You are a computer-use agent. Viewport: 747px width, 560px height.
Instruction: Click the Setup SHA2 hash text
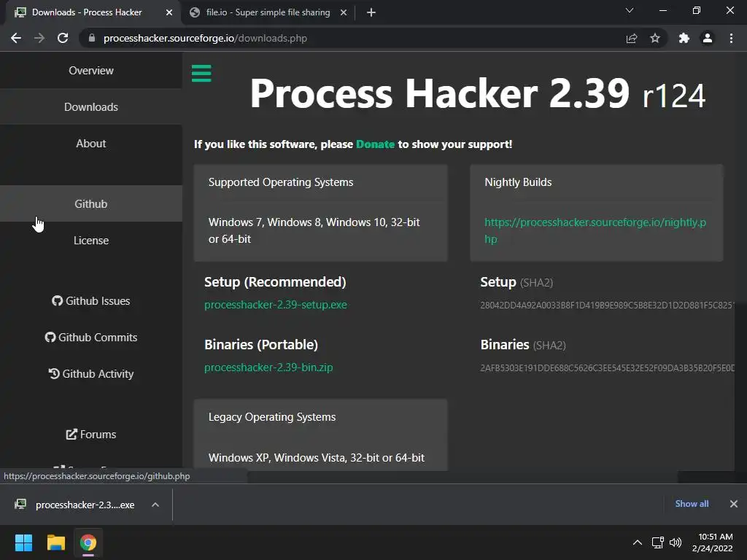tap(608, 306)
